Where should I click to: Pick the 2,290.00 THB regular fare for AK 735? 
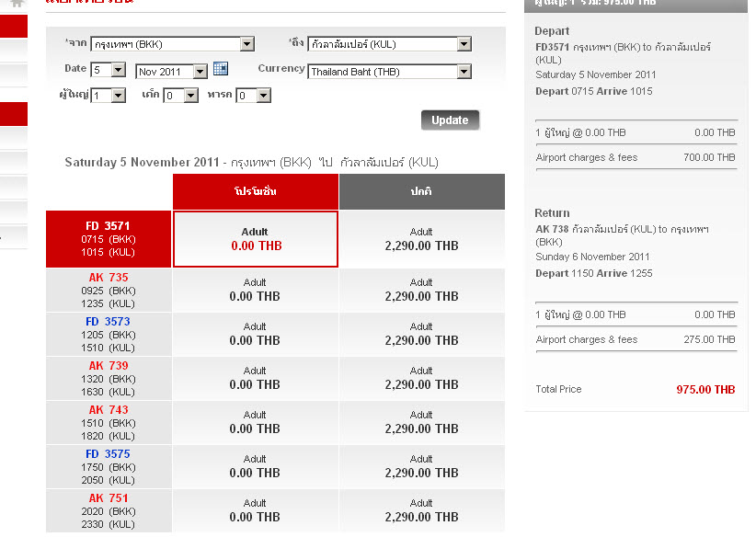tap(422, 291)
